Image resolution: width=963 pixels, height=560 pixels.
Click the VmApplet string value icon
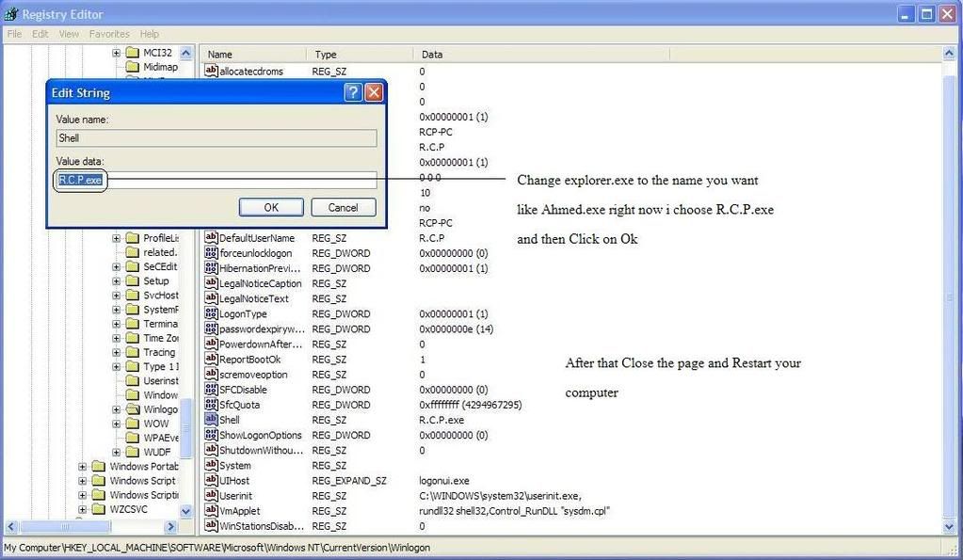[211, 510]
